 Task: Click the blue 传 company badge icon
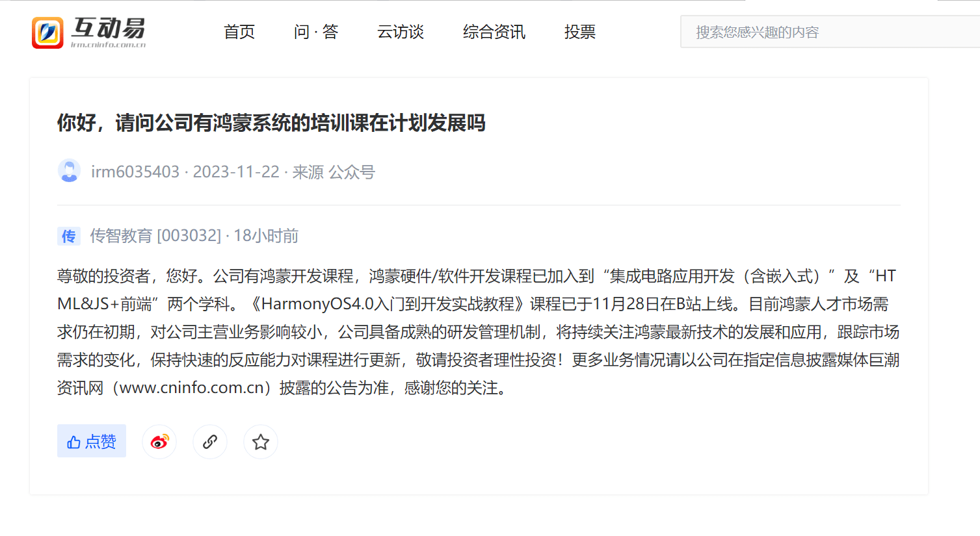[x=68, y=236]
